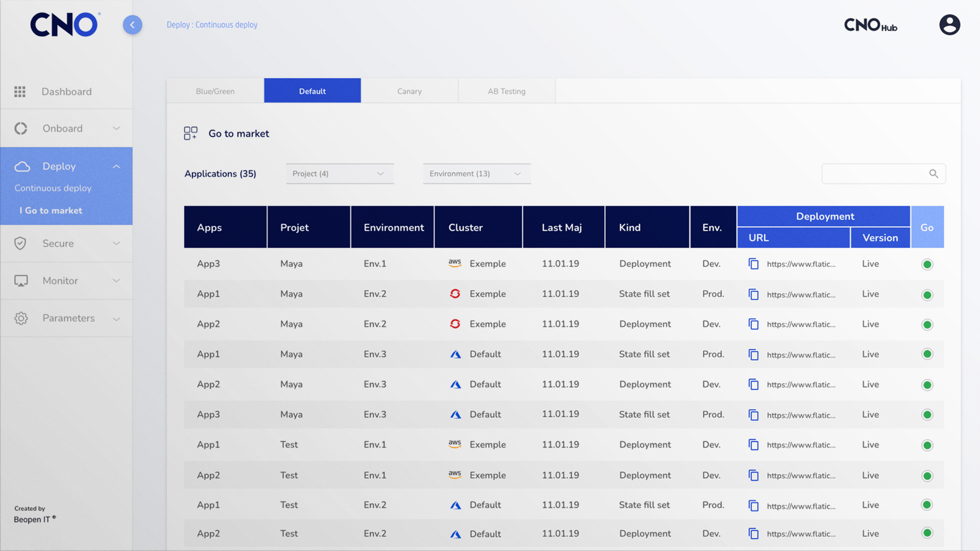Toggle Go status for App3 Maya Env.3
The image size is (980, 551).
(927, 415)
